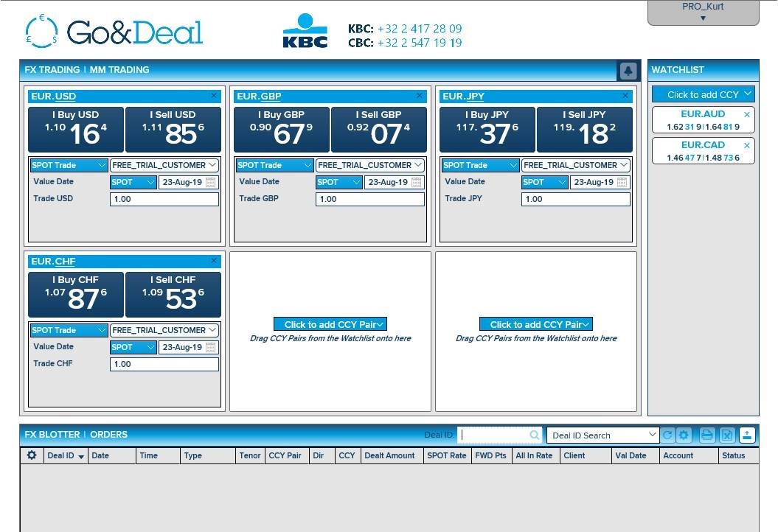The height and width of the screenshot is (532, 778).
Task: Click I Sell USD at 1.11856
Action: (x=173, y=130)
